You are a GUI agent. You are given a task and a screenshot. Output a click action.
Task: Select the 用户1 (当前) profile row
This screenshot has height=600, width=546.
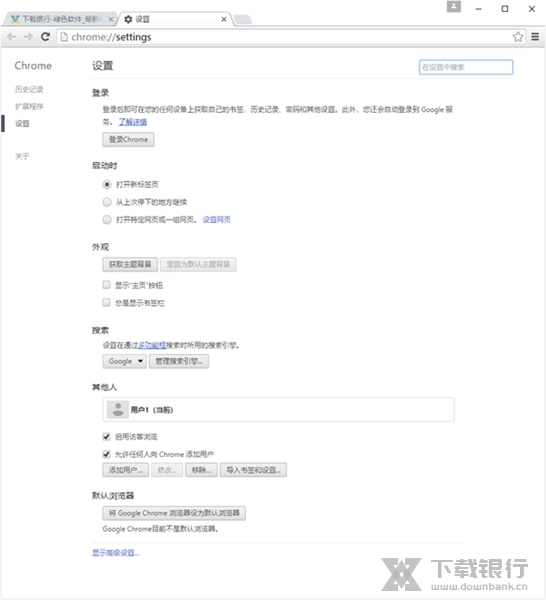click(279, 409)
